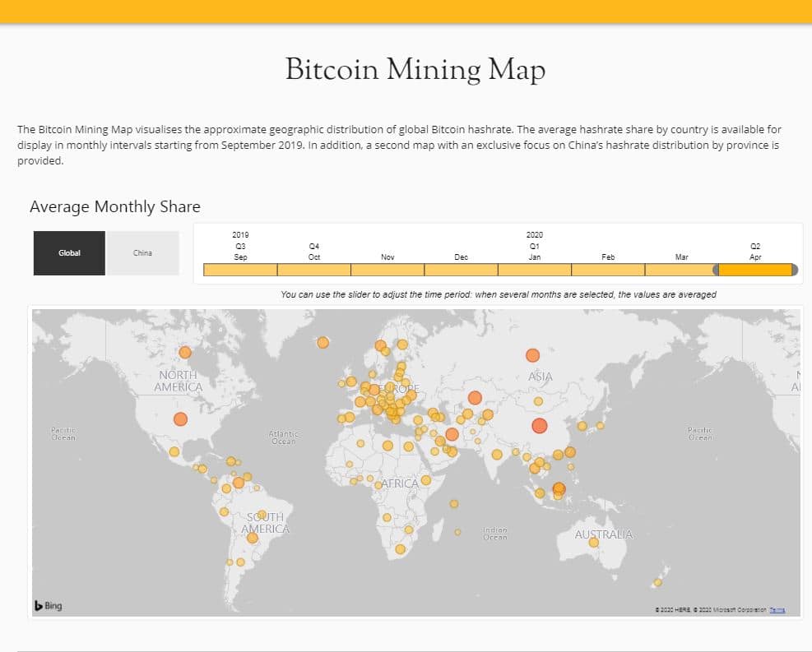Click the highlighted Apr timeline segment
The image size is (812, 652).
coord(755,270)
